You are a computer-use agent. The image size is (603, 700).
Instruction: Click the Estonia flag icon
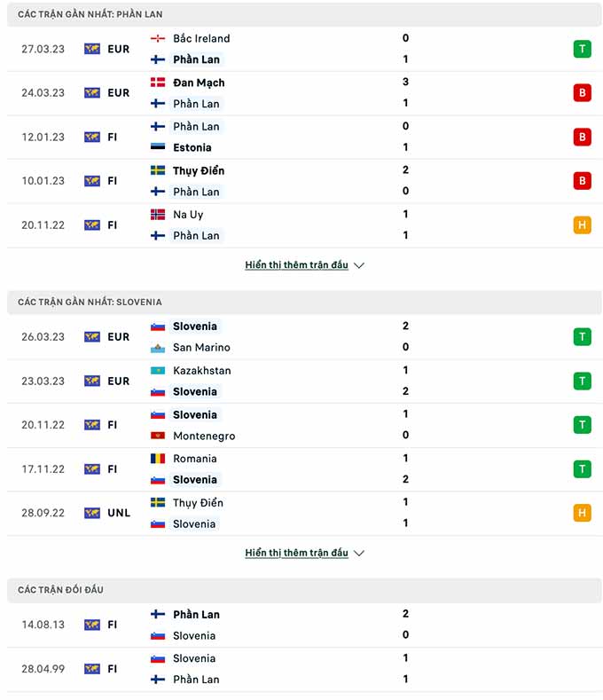[x=158, y=147]
